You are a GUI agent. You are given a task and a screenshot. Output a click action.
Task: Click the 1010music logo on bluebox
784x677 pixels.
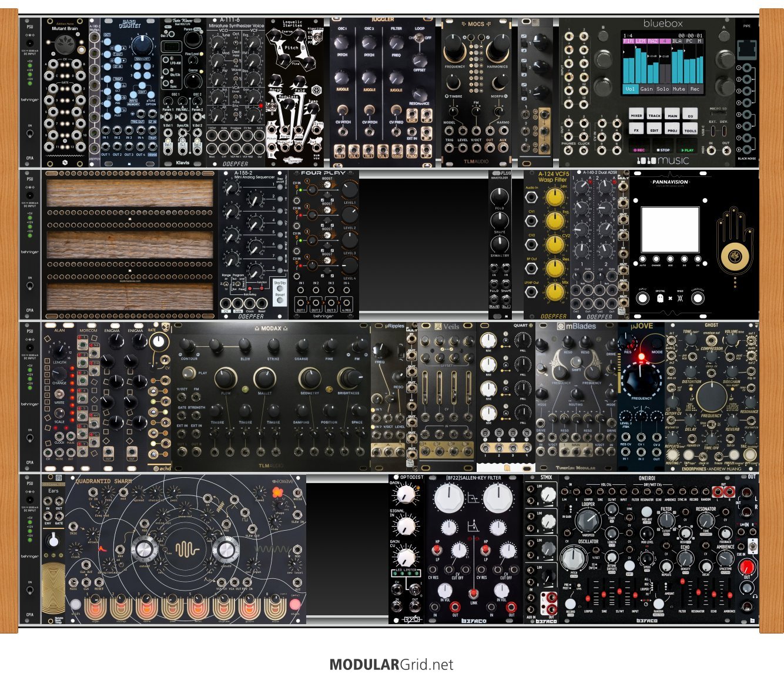pos(662,160)
